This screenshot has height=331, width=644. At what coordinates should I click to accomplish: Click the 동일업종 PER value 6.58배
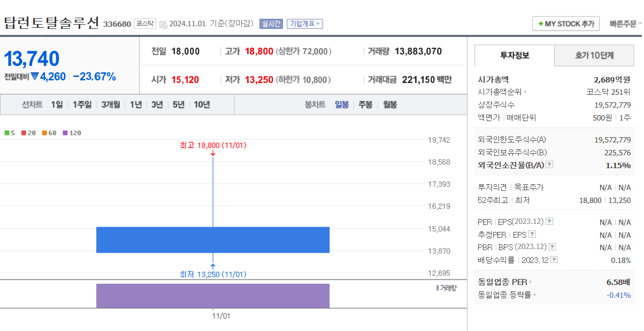[619, 282]
